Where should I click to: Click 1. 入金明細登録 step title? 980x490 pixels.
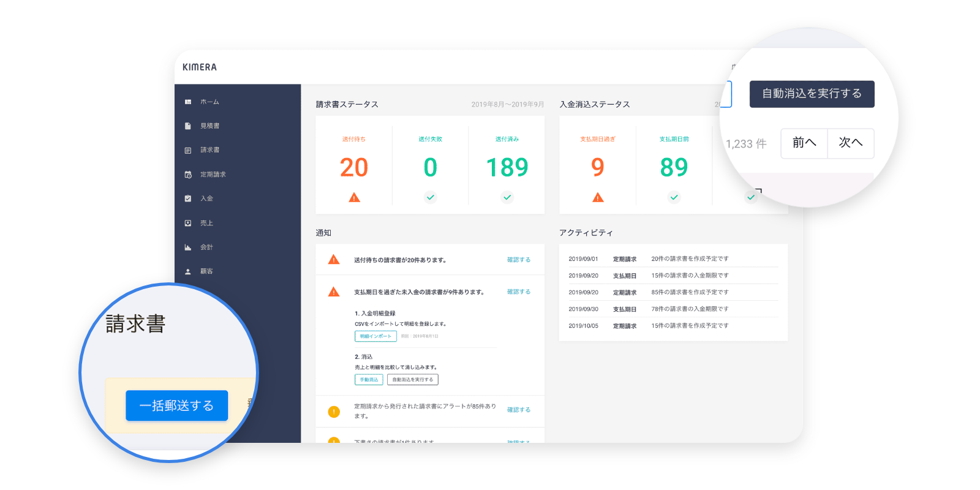(x=375, y=314)
